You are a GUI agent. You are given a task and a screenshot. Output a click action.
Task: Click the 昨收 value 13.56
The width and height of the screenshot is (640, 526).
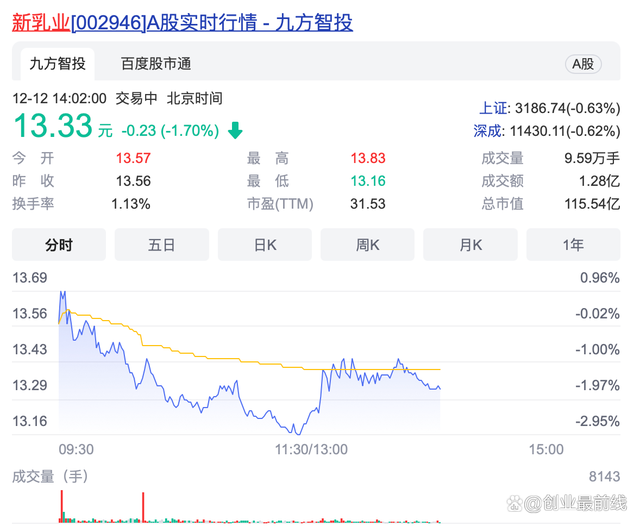click(x=133, y=181)
